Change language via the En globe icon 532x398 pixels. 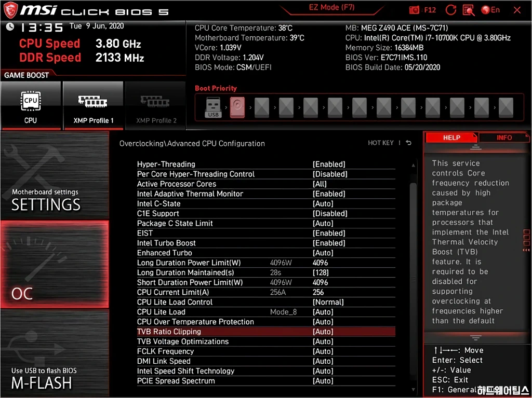(490, 10)
